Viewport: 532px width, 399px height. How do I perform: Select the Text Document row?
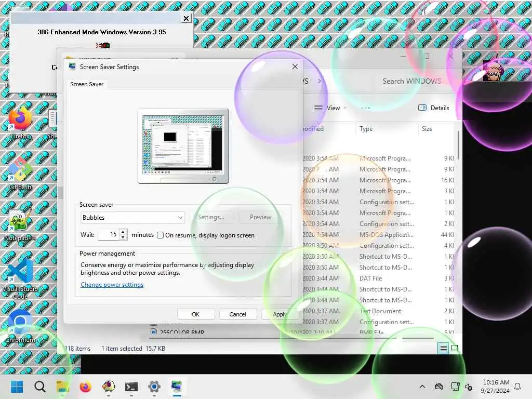[x=378, y=311]
